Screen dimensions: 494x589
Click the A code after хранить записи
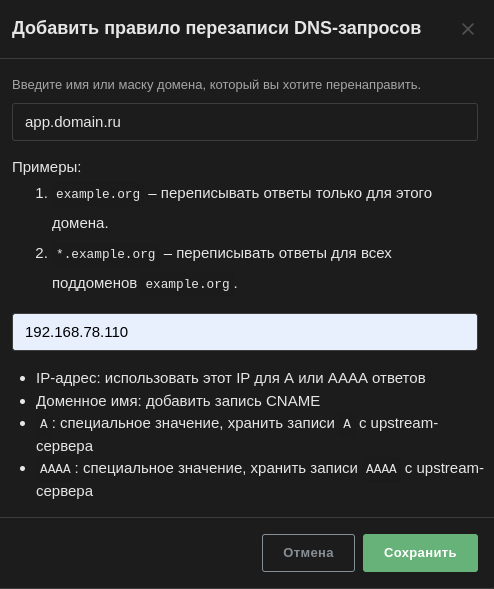(347, 424)
